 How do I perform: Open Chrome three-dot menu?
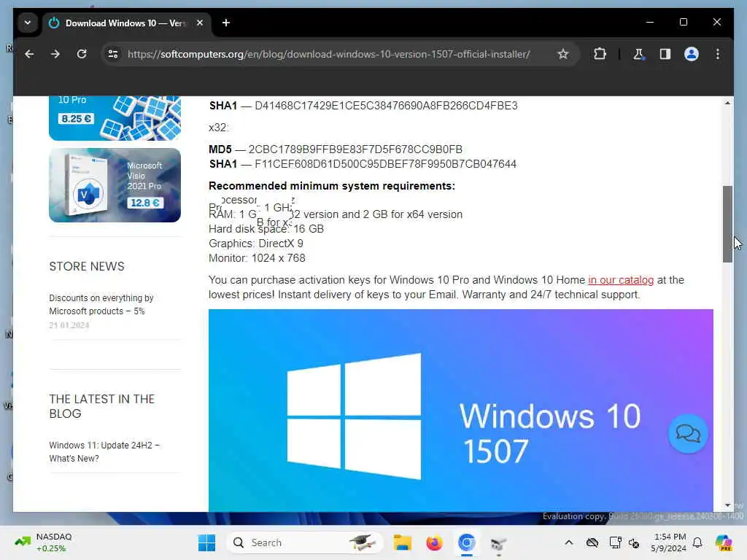(718, 54)
